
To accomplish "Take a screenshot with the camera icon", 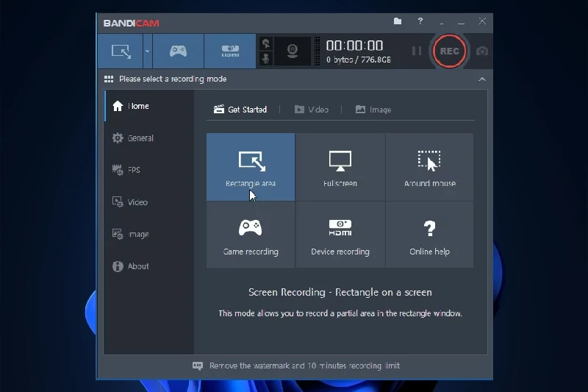I will 482,51.
